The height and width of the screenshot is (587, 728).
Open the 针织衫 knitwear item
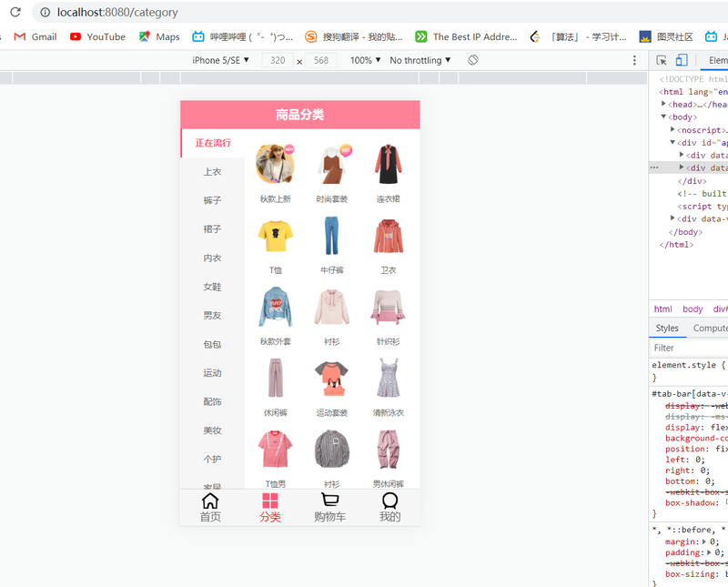point(389,307)
